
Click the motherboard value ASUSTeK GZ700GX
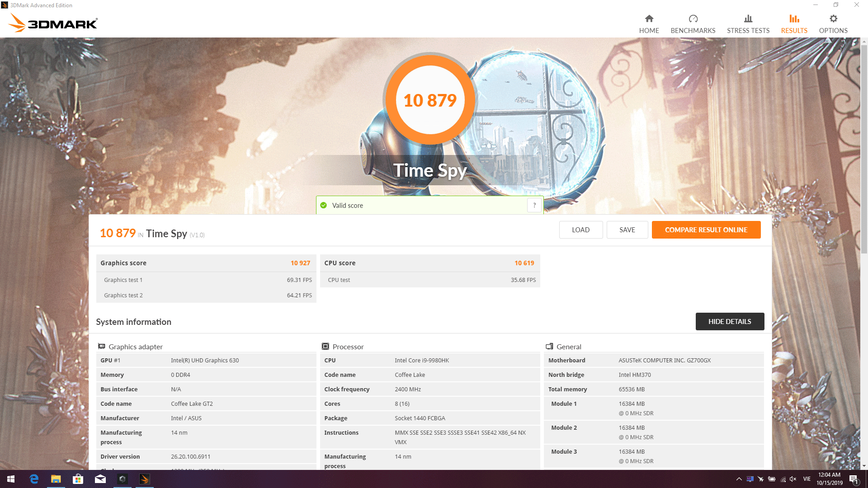coord(664,360)
